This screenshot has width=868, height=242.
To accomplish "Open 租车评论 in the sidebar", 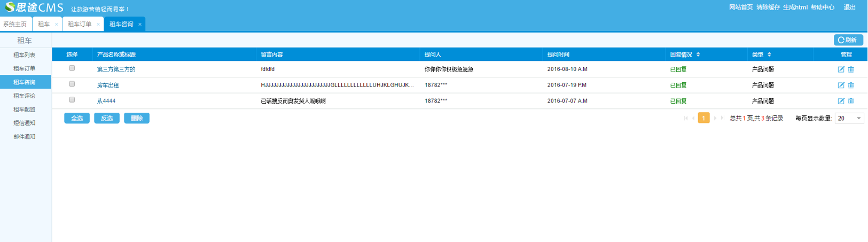I will (25, 96).
